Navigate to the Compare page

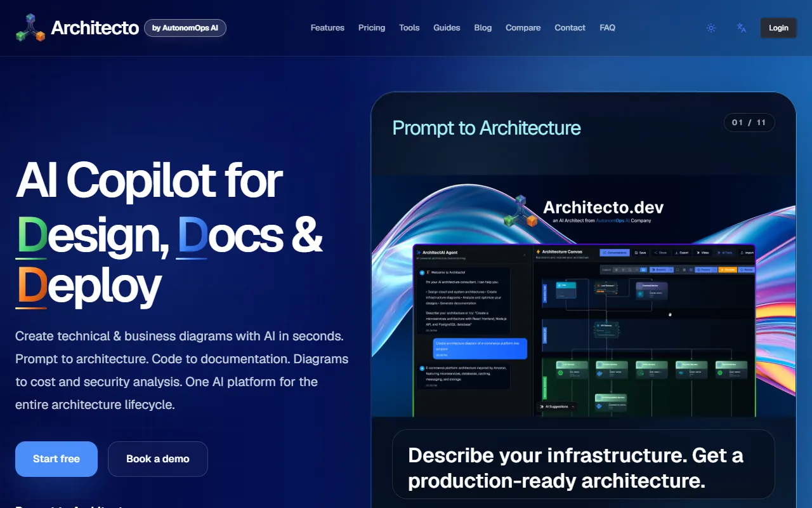(523, 28)
